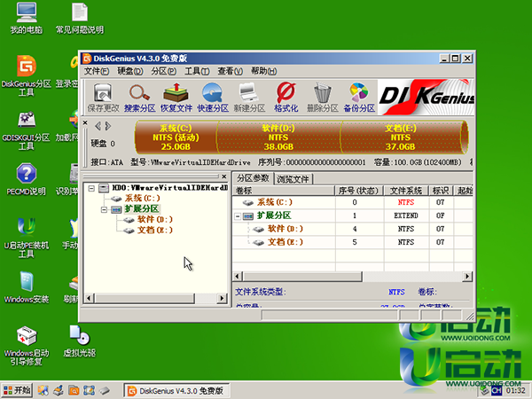This screenshot has width=532, height=399.
Task: Close the disk map pane
Action: pyautogui.click(x=85, y=122)
